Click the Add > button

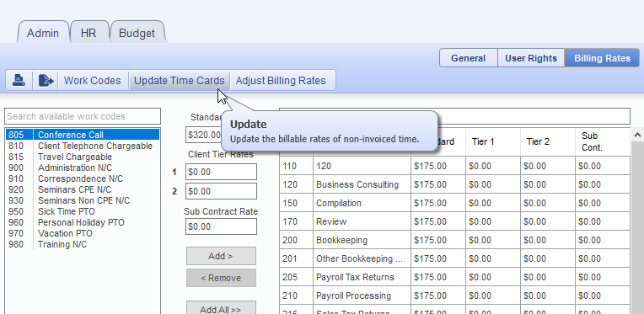point(221,256)
